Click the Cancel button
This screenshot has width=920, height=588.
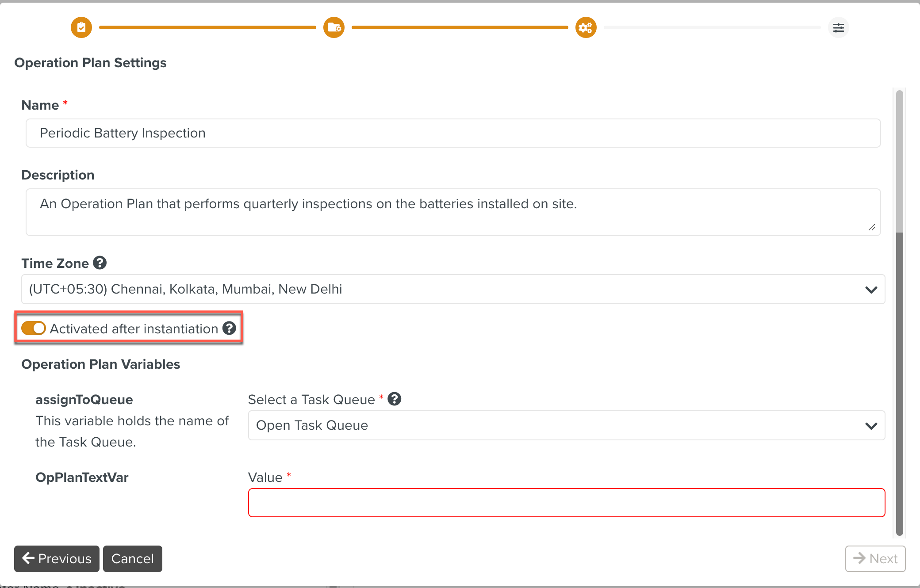click(133, 559)
